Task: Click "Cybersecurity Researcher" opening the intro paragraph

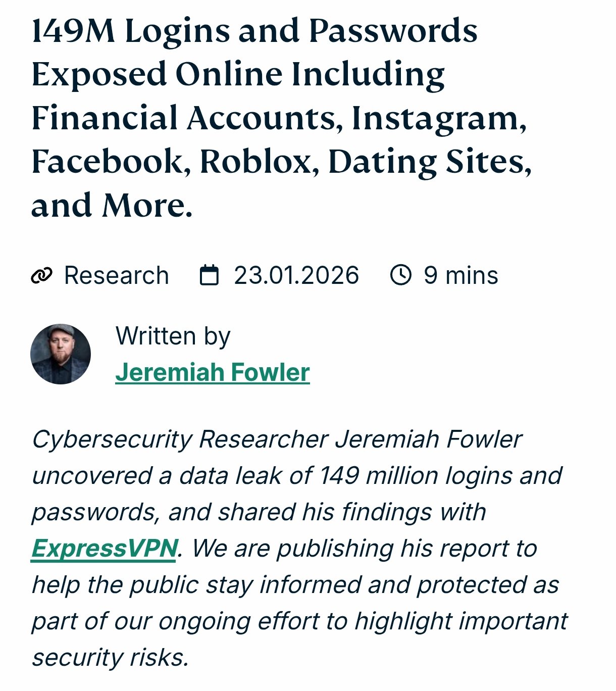Action: pyautogui.click(x=180, y=439)
